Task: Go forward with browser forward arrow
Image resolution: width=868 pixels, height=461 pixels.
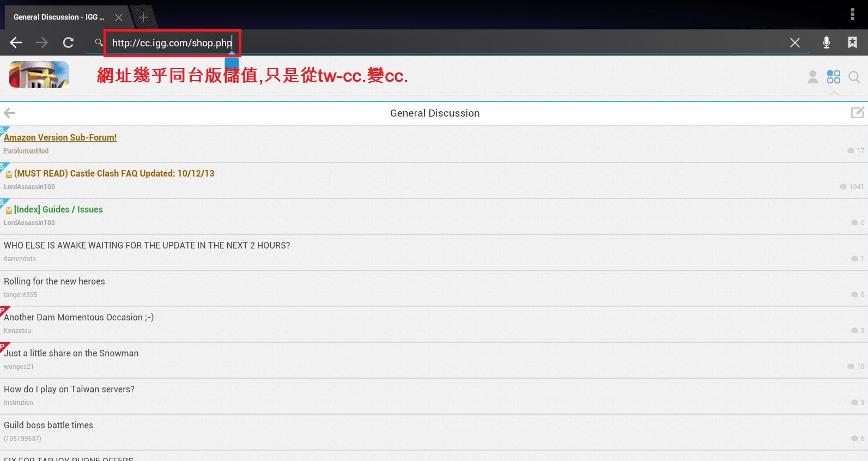Action: [42, 43]
